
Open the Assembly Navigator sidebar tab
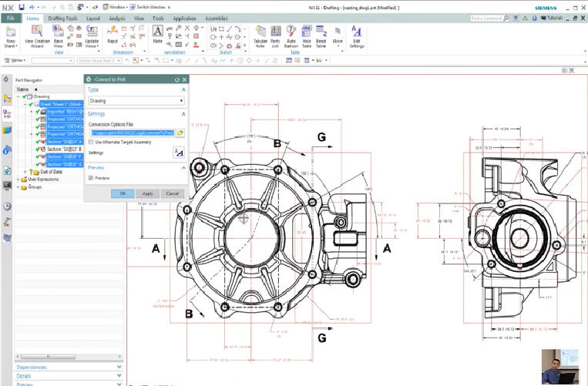(7, 99)
